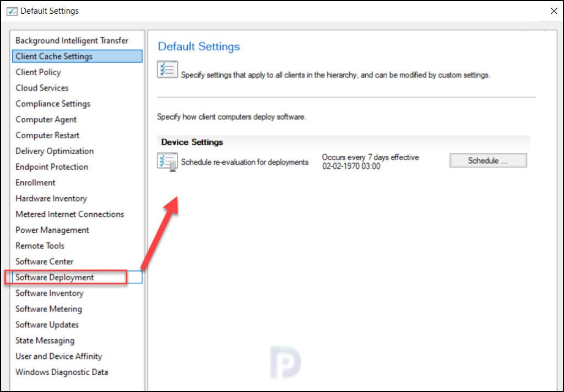Click the 'Specify how client computers deploy software.' text
This screenshot has height=392, width=564.
coord(232,117)
